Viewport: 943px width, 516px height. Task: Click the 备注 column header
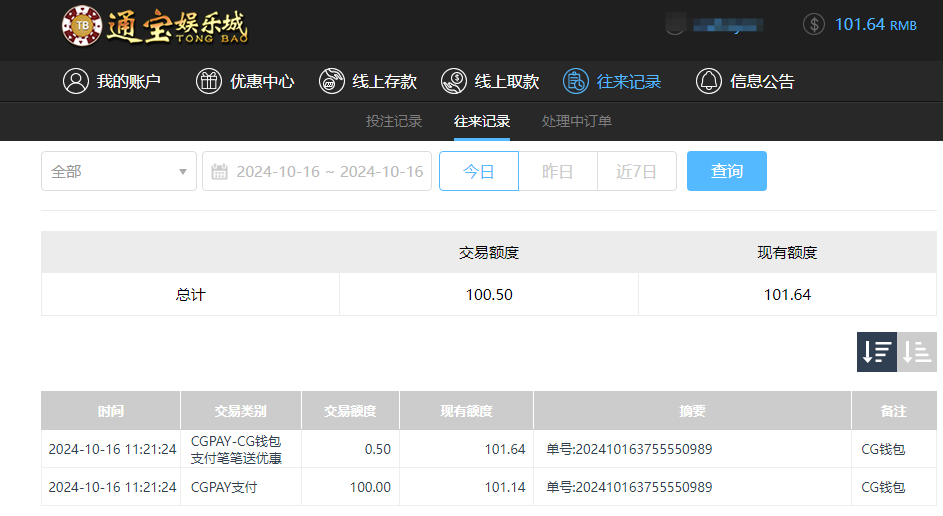pos(894,411)
